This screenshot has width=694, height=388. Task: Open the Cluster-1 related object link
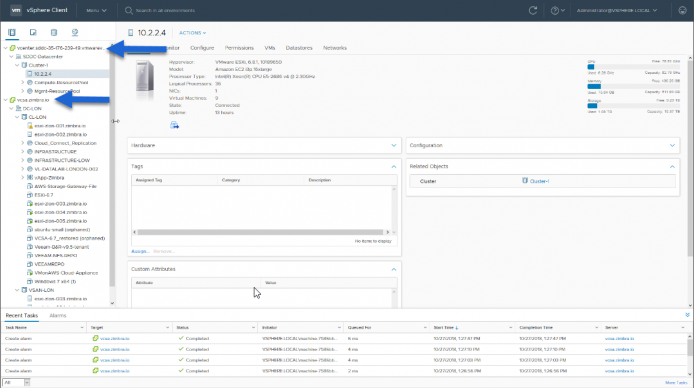539,181
